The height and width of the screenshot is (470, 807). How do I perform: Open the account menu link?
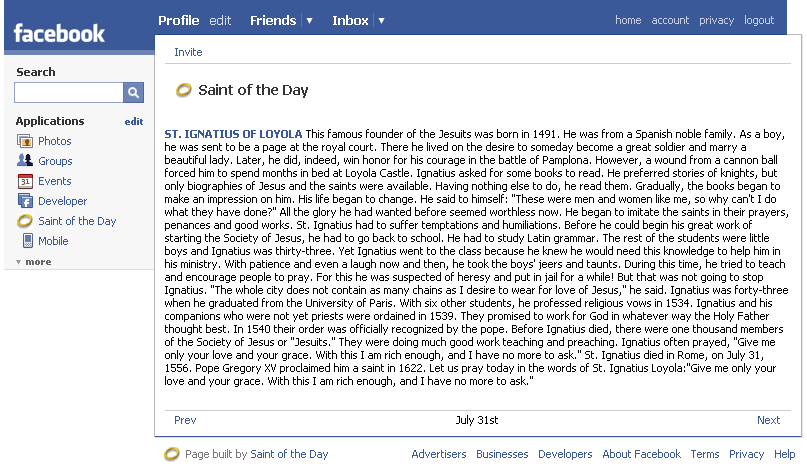[x=670, y=20]
